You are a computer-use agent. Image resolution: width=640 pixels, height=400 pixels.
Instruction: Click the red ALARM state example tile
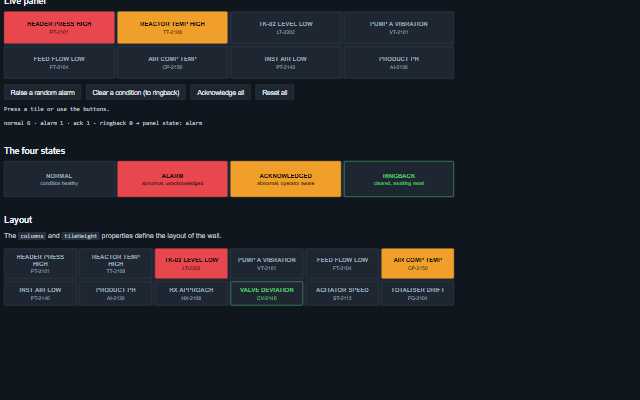pyautogui.click(x=172, y=179)
